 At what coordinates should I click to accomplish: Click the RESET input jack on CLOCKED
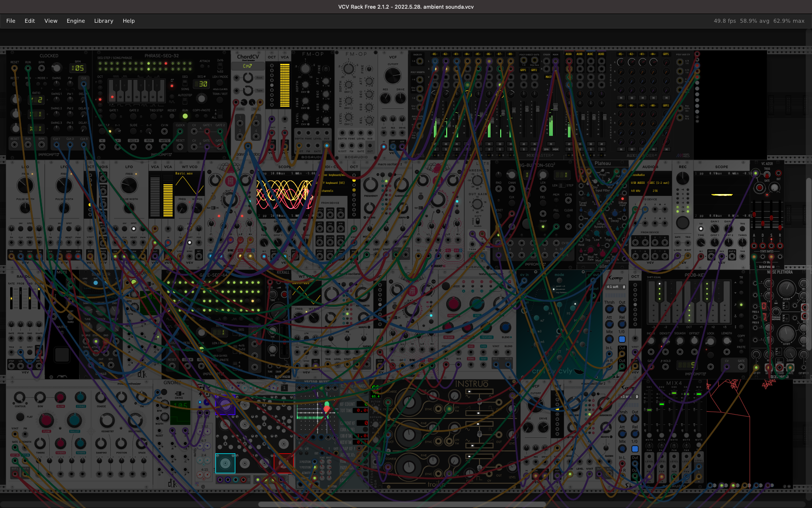[x=15, y=68]
